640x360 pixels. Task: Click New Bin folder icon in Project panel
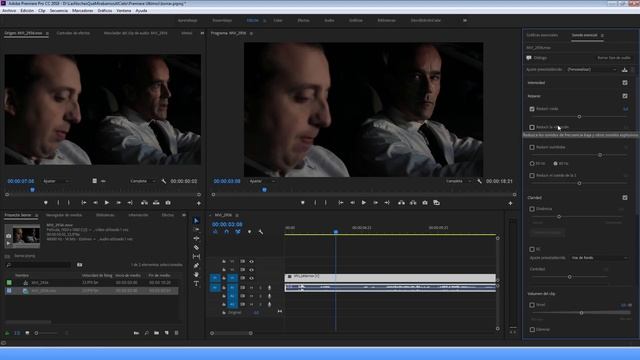pos(157,333)
